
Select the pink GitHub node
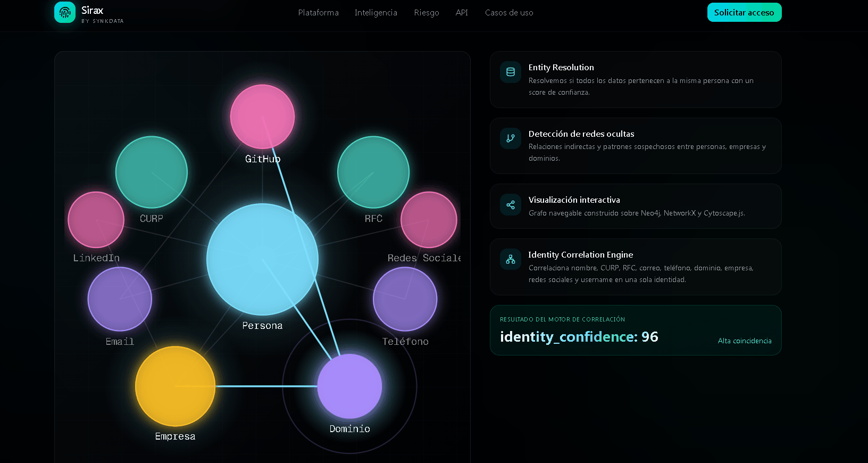tap(262, 117)
